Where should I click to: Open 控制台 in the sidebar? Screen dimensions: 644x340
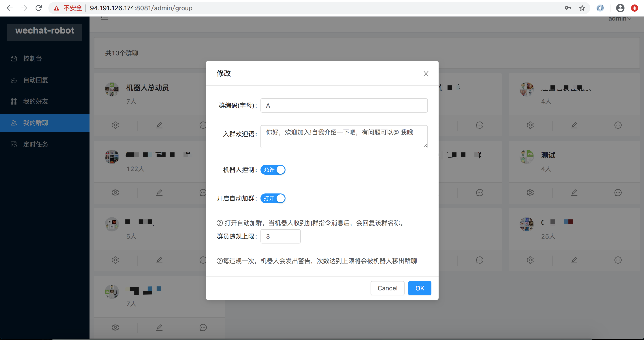[x=32, y=58]
